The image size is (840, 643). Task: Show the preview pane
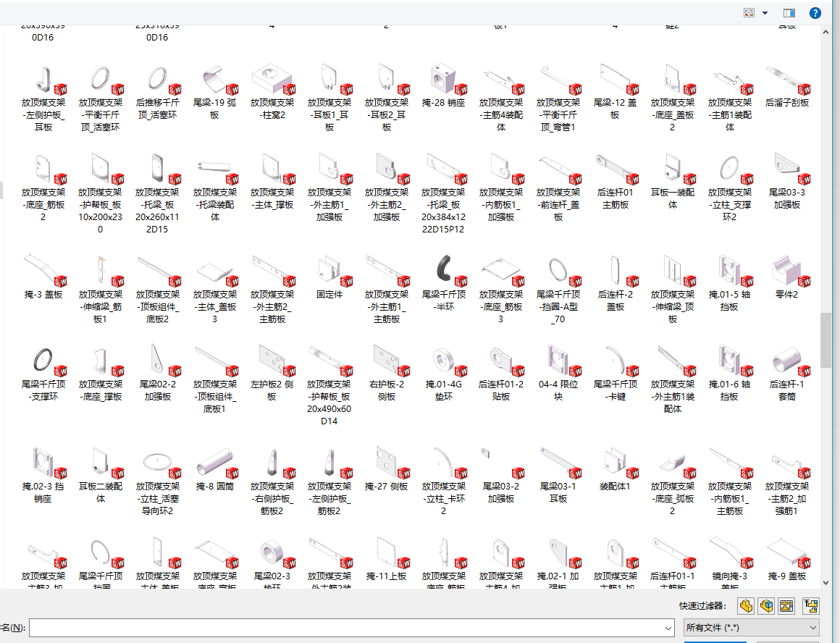789,13
